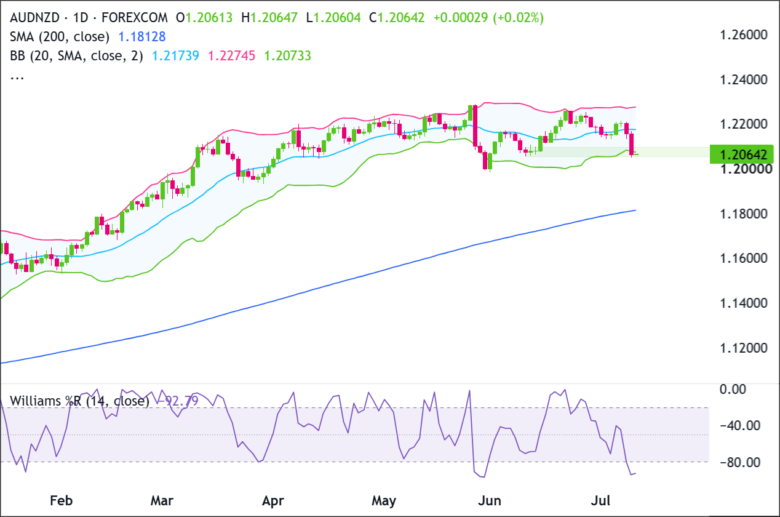Viewport: 780px width, 517px height.
Task: Click the change +0.00029 (+0.02%) value
Action: (488, 18)
